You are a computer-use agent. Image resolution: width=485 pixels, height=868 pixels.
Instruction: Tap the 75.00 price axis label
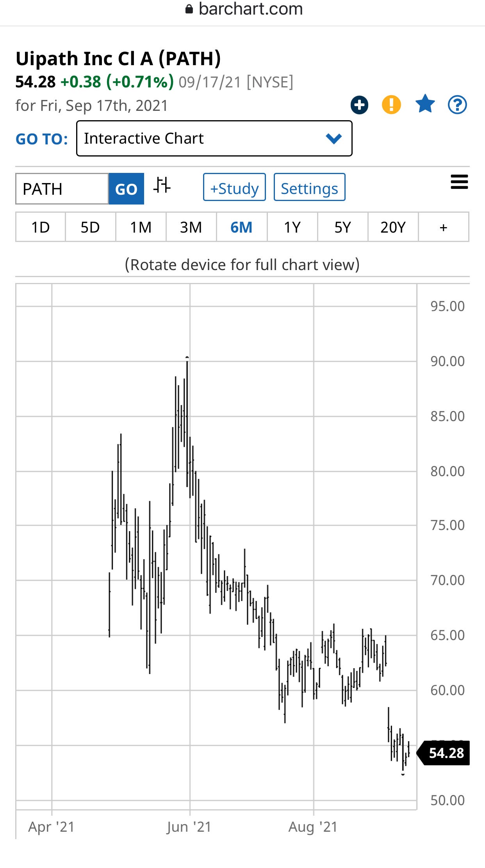tap(448, 525)
